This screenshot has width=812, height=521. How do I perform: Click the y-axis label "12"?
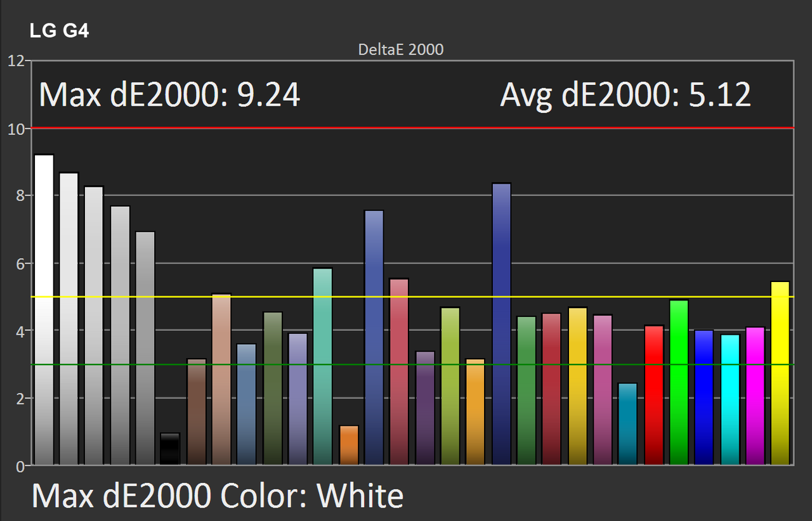16,61
